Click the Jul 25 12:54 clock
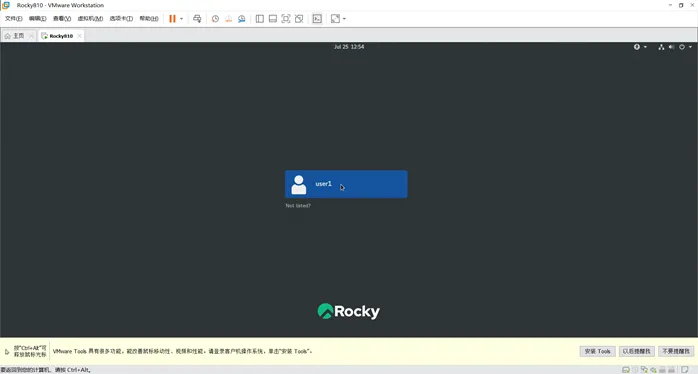698x374 pixels. click(x=349, y=47)
